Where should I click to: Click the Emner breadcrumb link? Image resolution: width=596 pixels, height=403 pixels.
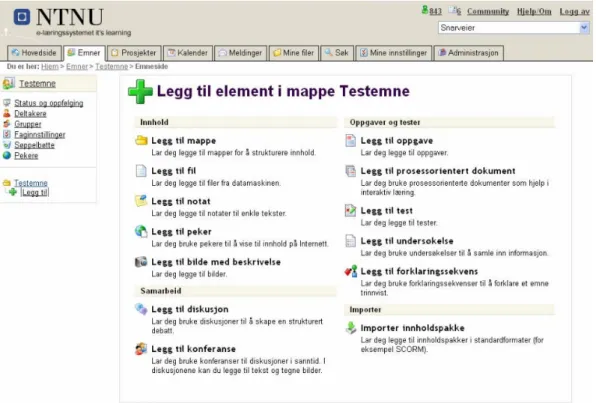(x=77, y=67)
